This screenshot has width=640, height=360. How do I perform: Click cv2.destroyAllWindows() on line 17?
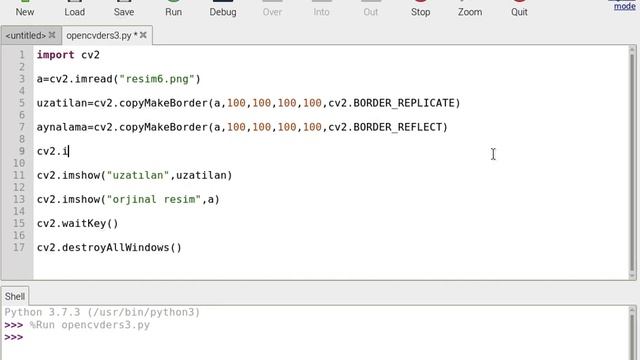click(x=109, y=247)
